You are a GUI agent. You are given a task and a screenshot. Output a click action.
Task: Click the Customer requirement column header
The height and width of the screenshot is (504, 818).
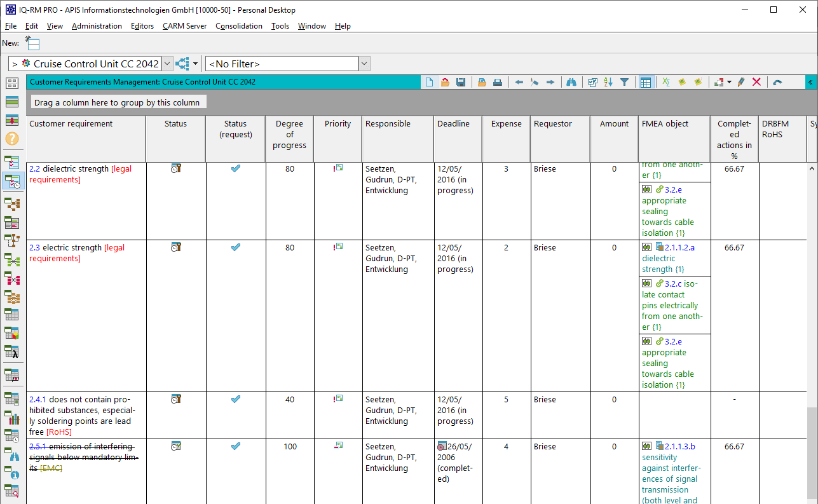coord(86,139)
